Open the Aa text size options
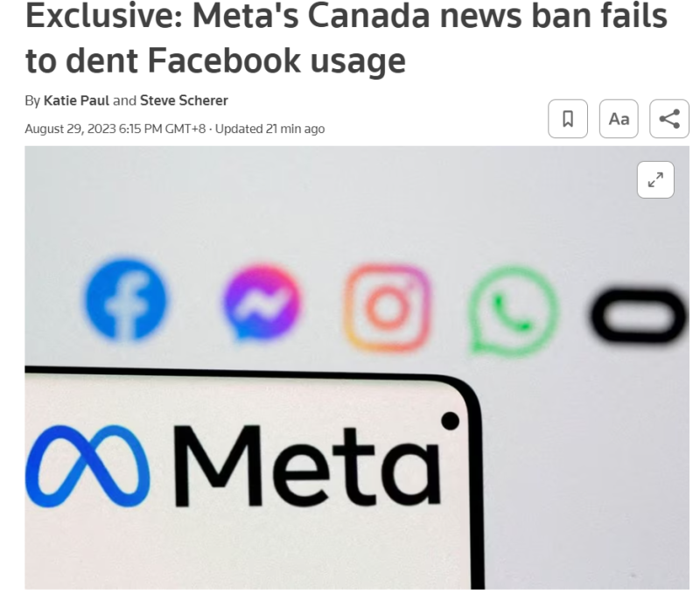This screenshot has width=700, height=594. pyautogui.click(x=619, y=119)
